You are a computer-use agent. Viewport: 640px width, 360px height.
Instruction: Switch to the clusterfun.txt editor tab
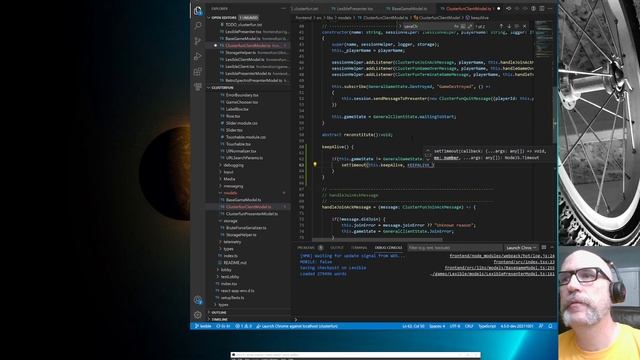[306, 9]
